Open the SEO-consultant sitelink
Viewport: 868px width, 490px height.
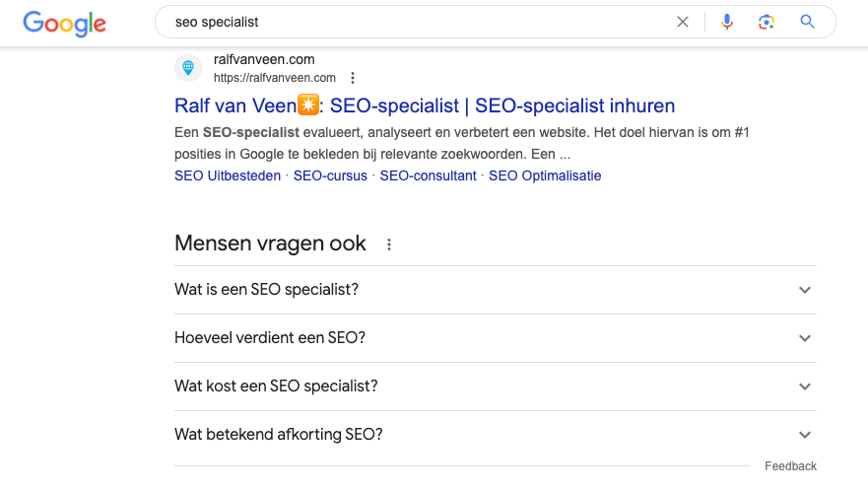pos(428,175)
